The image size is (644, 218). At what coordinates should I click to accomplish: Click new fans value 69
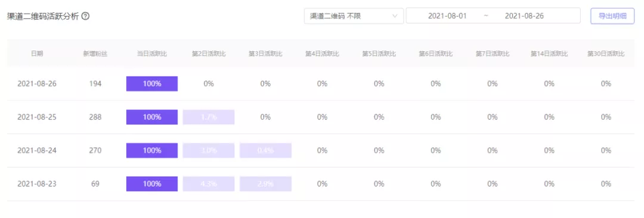click(95, 184)
